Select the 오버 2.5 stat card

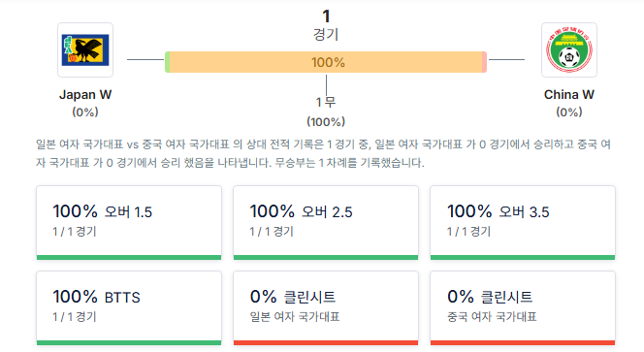click(x=326, y=223)
